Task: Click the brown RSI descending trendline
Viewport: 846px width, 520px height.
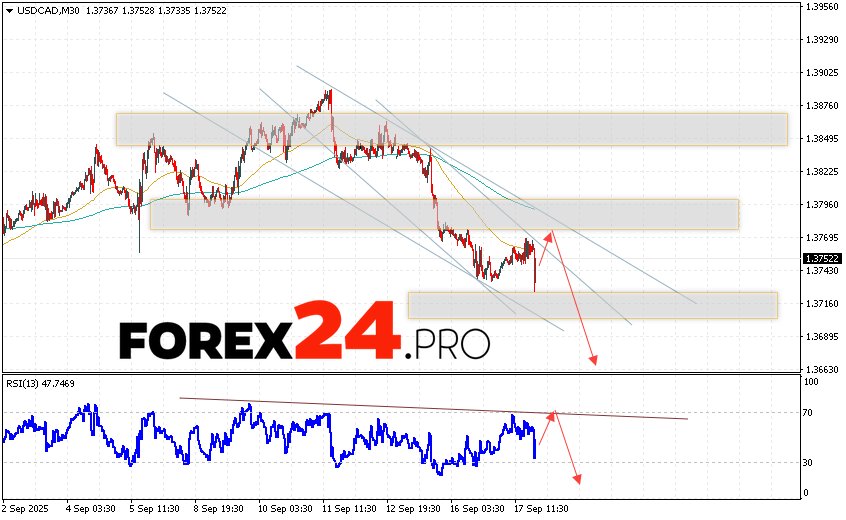Action: [430, 408]
